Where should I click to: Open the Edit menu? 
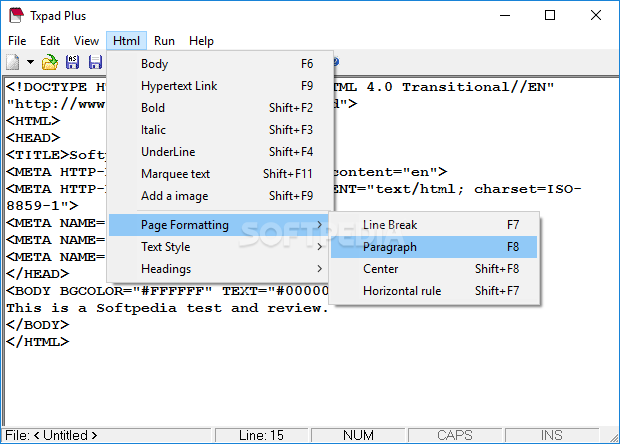[50, 41]
